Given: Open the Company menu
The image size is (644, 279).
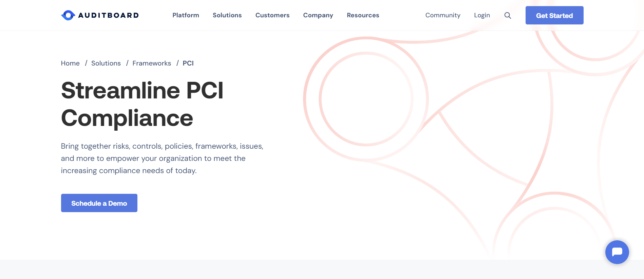Looking at the screenshot, I should [318, 15].
